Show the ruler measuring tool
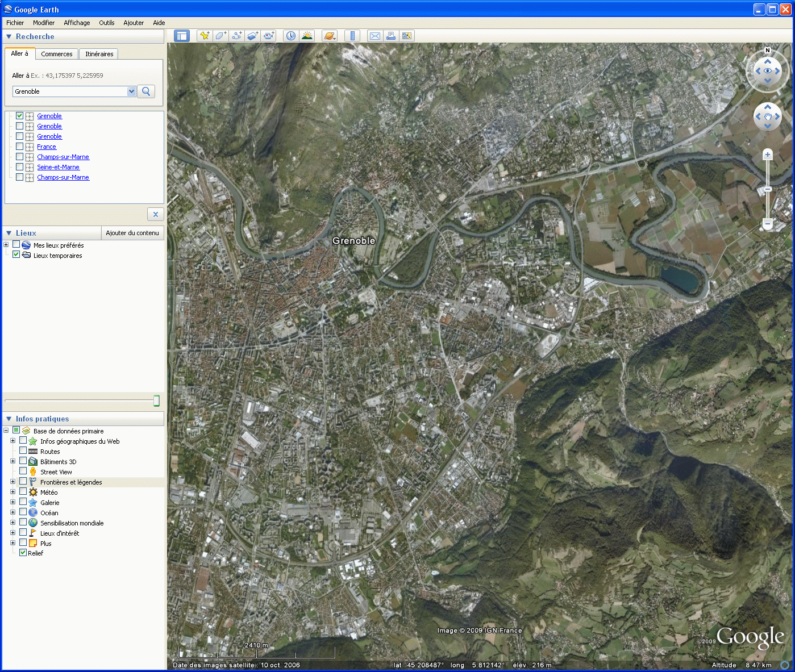Screen dimensions: 795x672 pos(352,36)
